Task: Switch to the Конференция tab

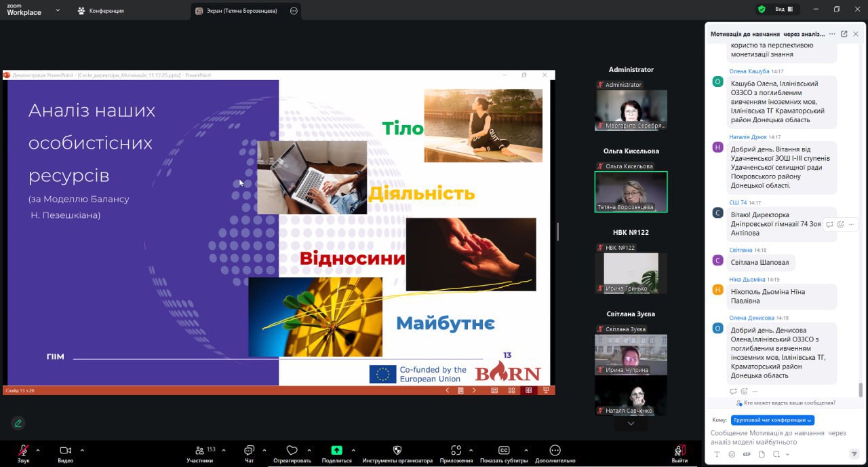Action: click(100, 11)
